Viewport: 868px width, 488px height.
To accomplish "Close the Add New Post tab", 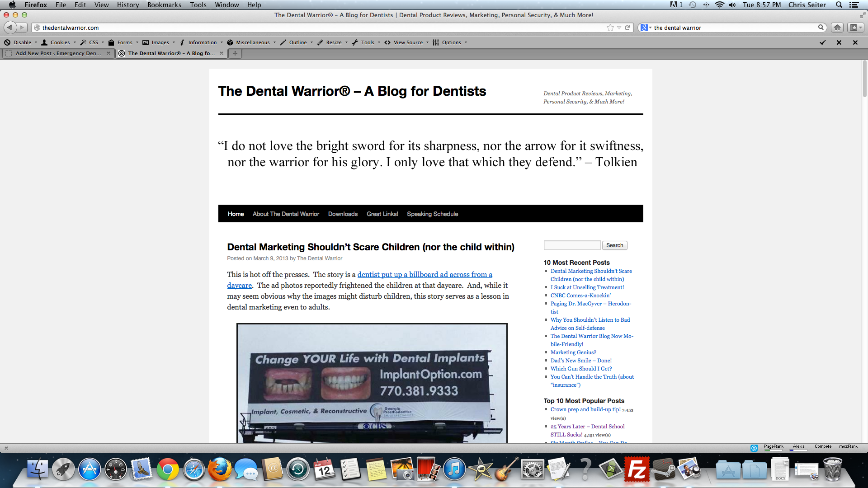I will pos(108,53).
